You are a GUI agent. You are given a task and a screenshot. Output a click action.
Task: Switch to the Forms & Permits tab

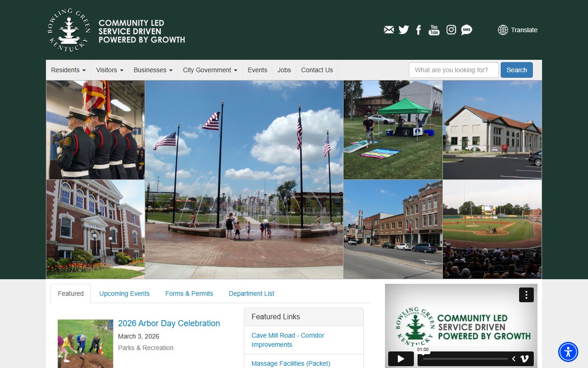pos(189,293)
